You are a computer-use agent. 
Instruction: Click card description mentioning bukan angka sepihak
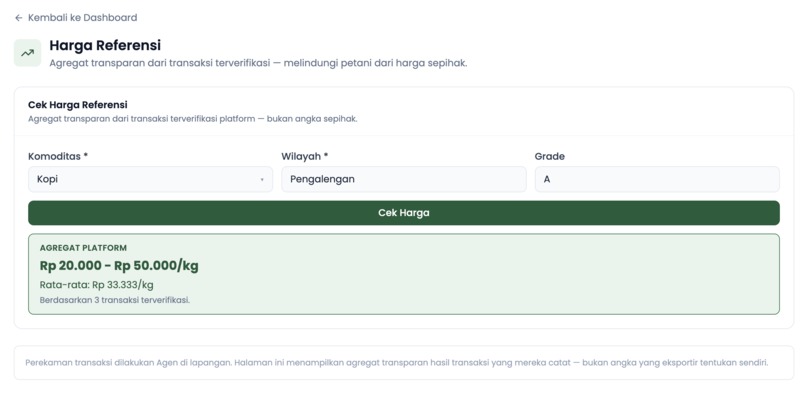point(192,119)
